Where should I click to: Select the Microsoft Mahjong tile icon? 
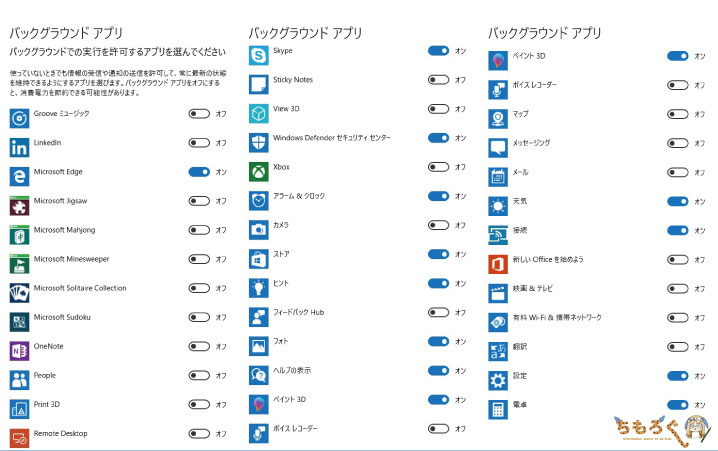pos(19,235)
